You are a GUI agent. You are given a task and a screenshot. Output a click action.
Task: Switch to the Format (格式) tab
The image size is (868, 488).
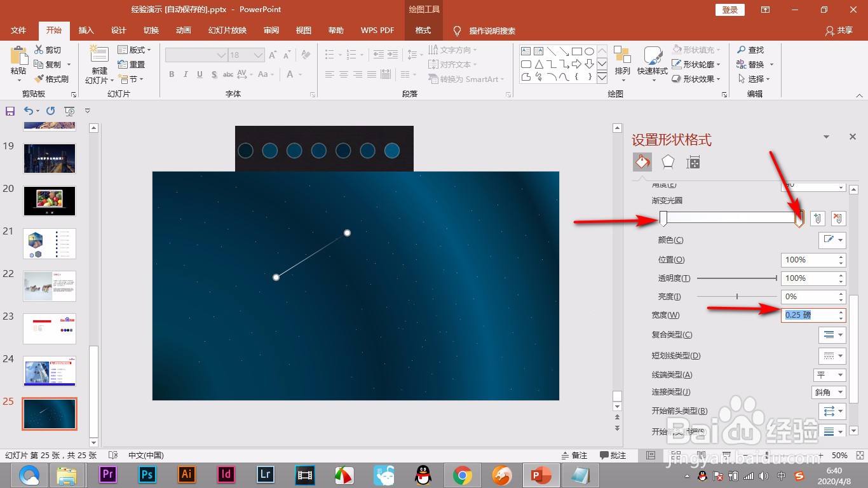point(423,30)
